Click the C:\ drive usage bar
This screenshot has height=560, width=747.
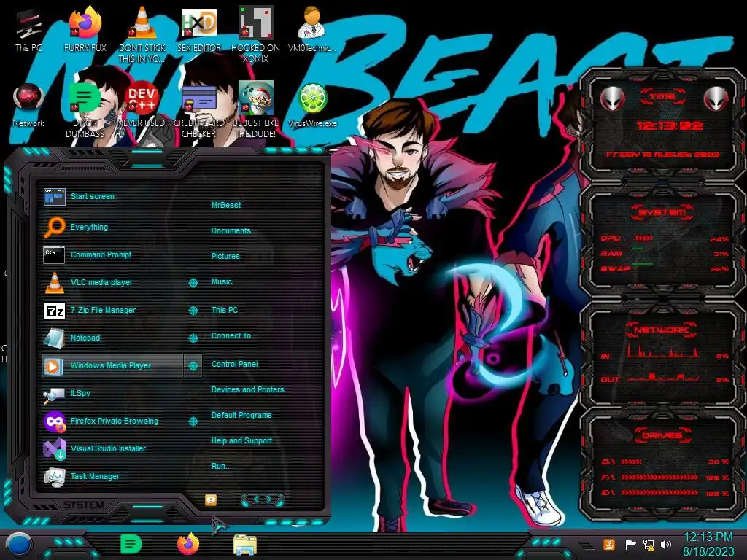click(x=631, y=462)
